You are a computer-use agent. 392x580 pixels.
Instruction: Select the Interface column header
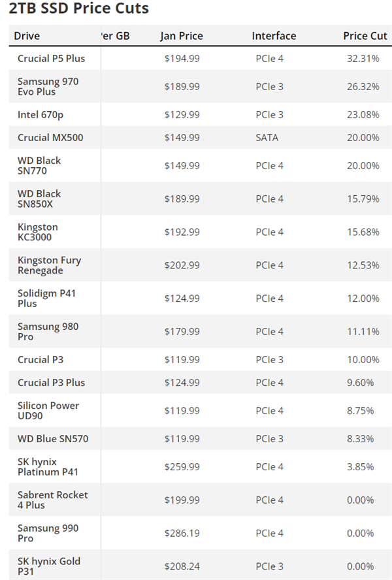[274, 36]
